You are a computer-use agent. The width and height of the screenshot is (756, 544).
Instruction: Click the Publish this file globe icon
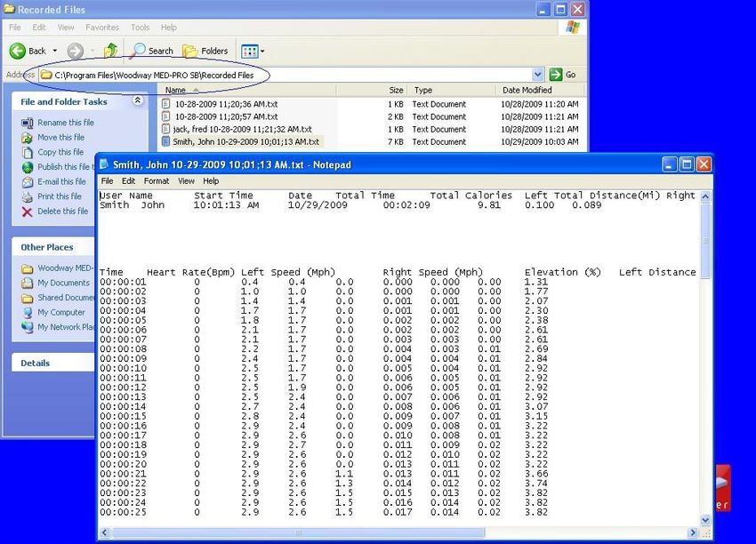27,167
